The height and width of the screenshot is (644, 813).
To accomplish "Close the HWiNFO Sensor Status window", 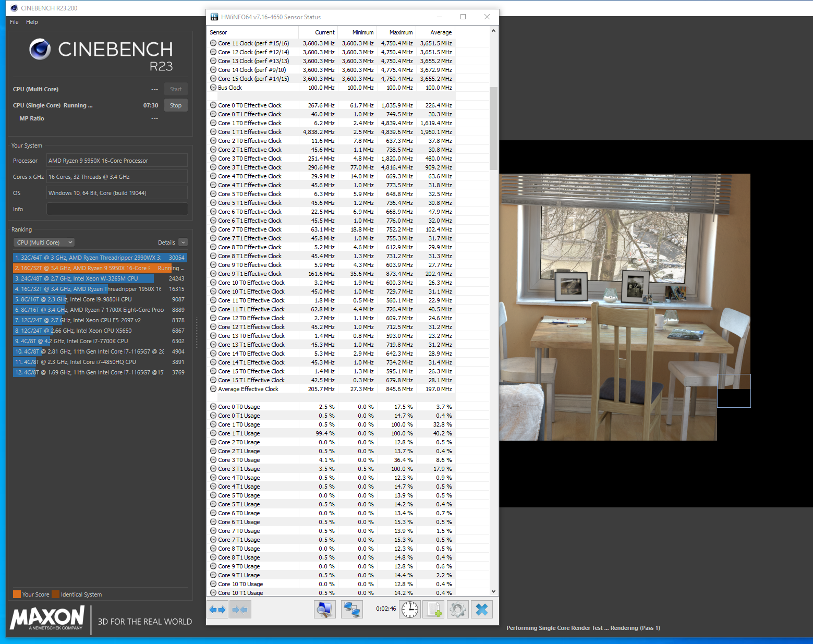I will coord(487,17).
